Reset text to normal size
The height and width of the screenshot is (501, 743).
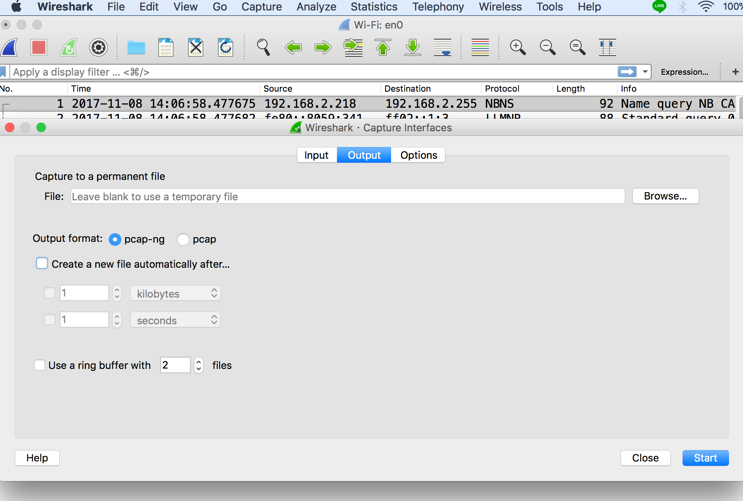coord(577,47)
